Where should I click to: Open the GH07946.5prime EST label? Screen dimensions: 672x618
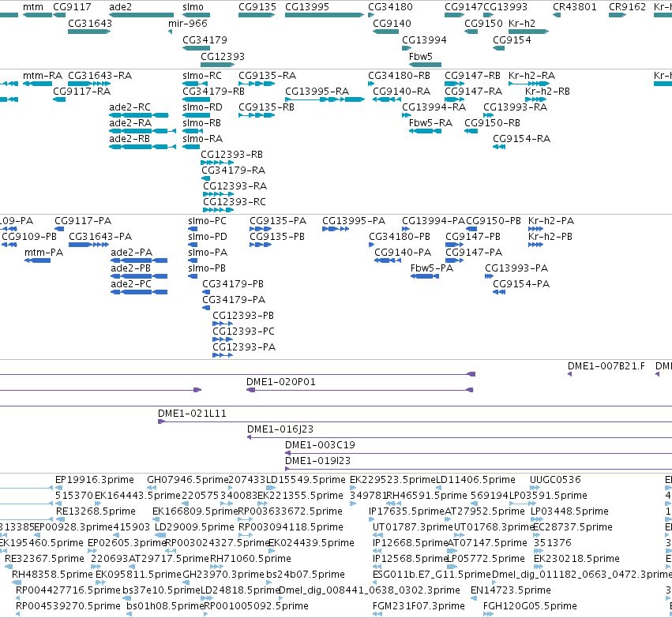[x=187, y=480]
